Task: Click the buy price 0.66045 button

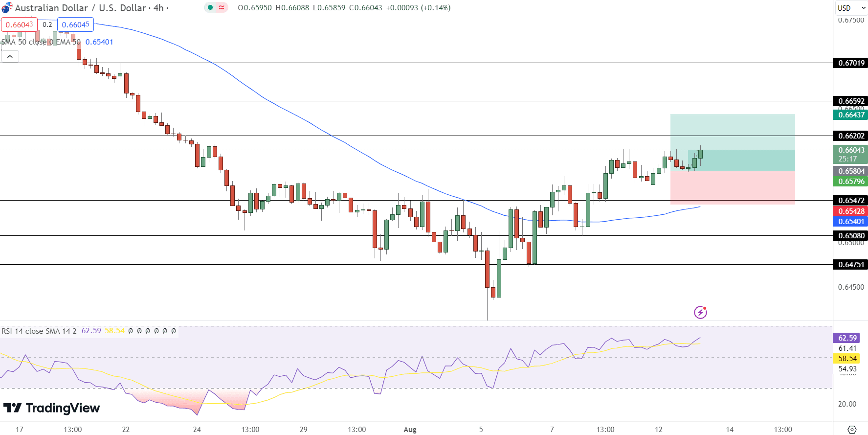Action: click(75, 24)
